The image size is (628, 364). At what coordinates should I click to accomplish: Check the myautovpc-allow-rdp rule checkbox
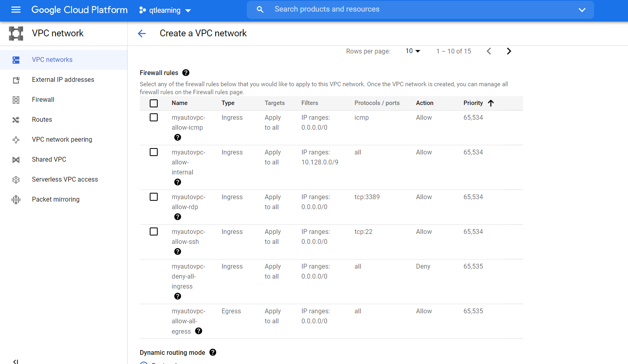point(154,197)
